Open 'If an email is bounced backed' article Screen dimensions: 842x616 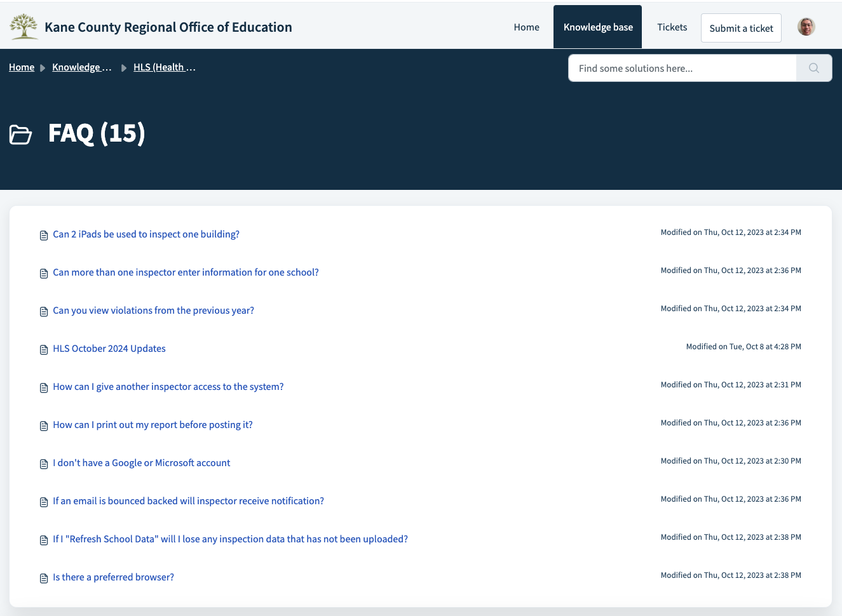(188, 501)
